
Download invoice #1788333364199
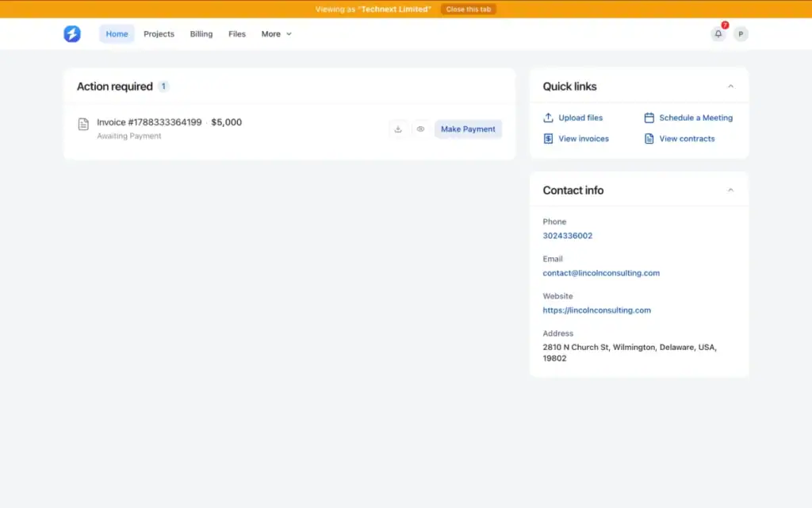tap(398, 129)
